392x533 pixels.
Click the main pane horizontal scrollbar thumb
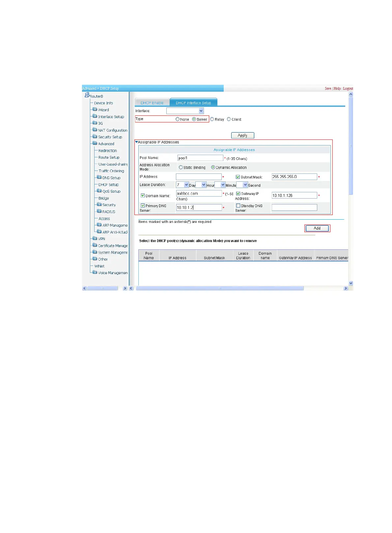pyautogui.click(x=220, y=288)
